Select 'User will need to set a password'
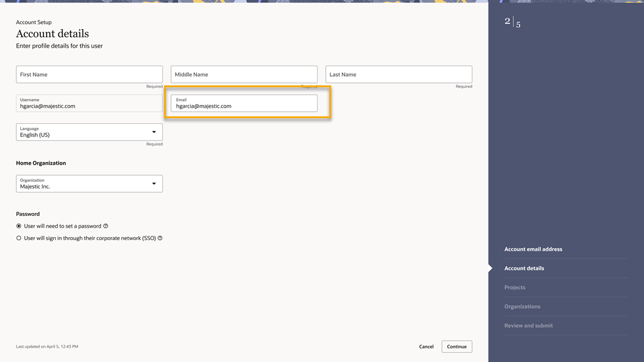644x362 pixels. pyautogui.click(x=19, y=226)
